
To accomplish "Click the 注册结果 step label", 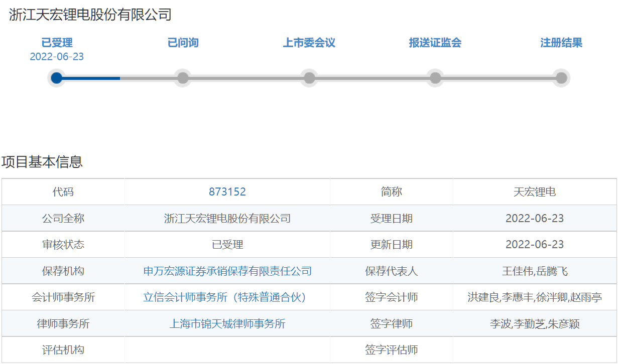I will (x=561, y=43).
